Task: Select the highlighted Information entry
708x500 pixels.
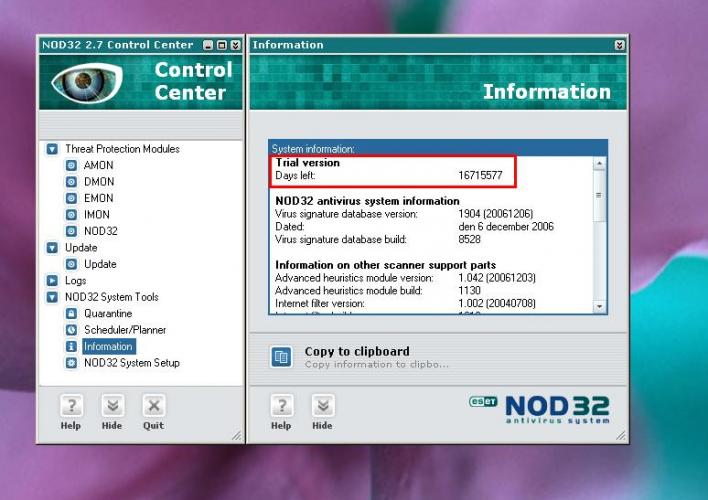Action: click(x=108, y=346)
